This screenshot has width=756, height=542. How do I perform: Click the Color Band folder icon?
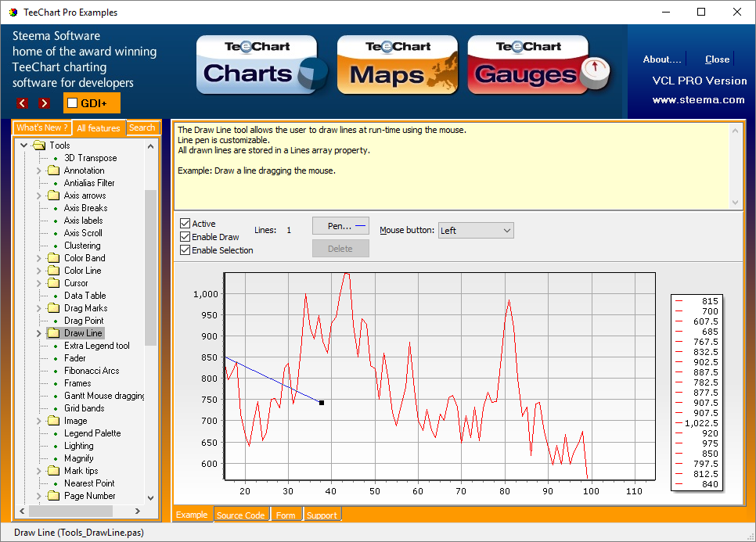[53, 258]
